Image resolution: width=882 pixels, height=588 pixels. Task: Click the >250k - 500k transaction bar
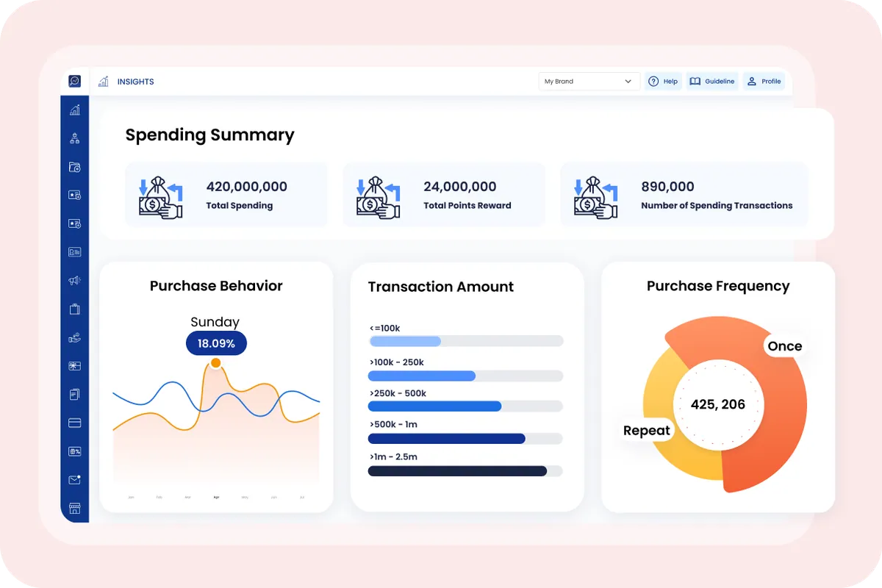click(x=466, y=406)
